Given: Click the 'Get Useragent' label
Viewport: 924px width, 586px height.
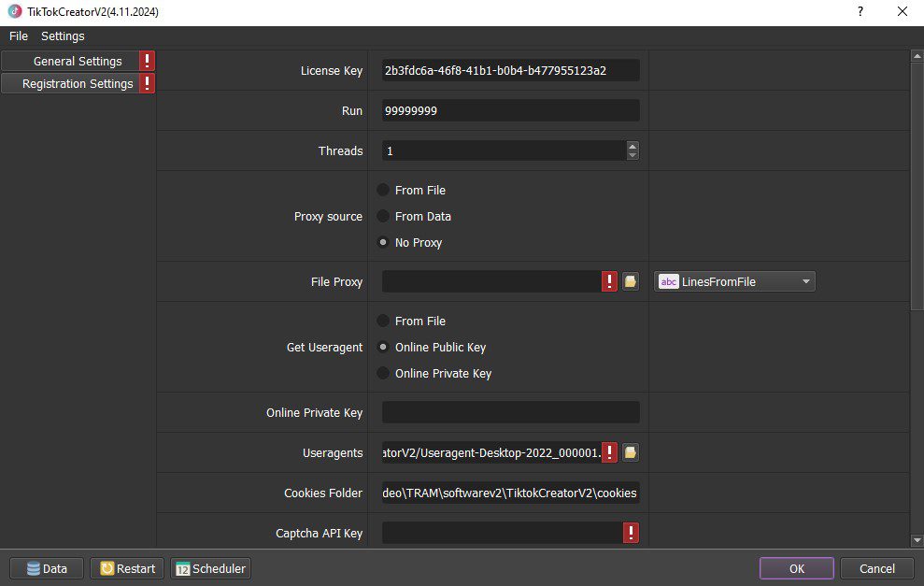Looking at the screenshot, I should click(x=325, y=348).
